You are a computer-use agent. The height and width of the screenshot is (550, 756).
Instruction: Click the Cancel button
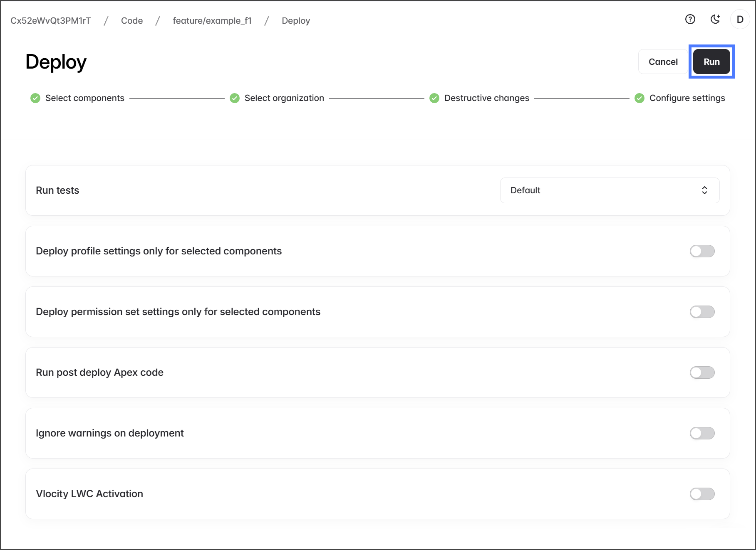663,62
